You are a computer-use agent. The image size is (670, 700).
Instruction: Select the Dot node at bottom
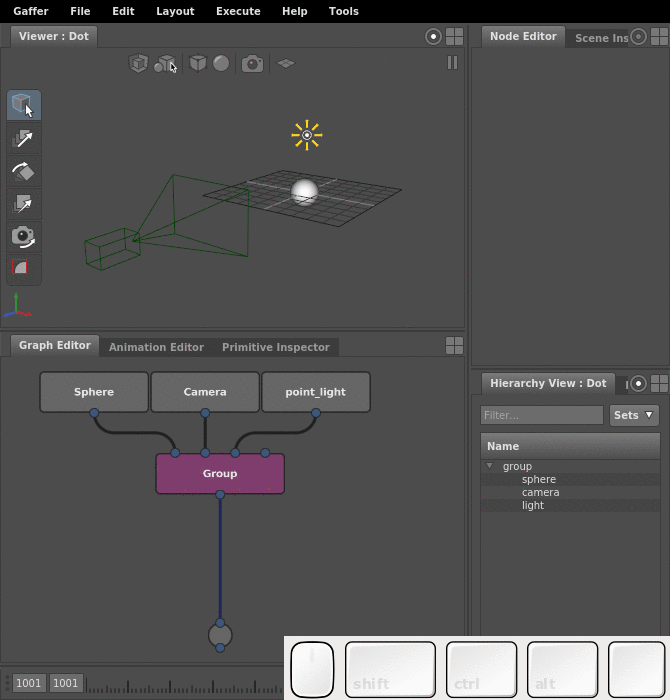click(x=220, y=635)
